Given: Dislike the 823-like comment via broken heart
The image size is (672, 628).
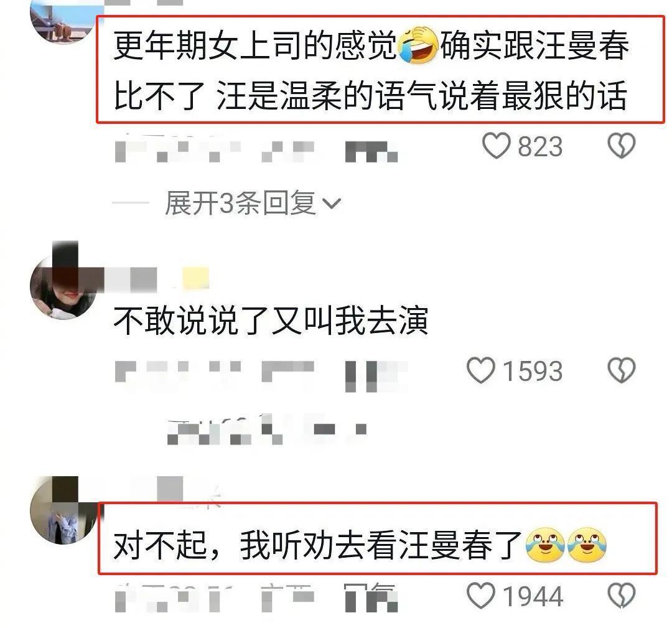Looking at the screenshot, I should click(622, 146).
